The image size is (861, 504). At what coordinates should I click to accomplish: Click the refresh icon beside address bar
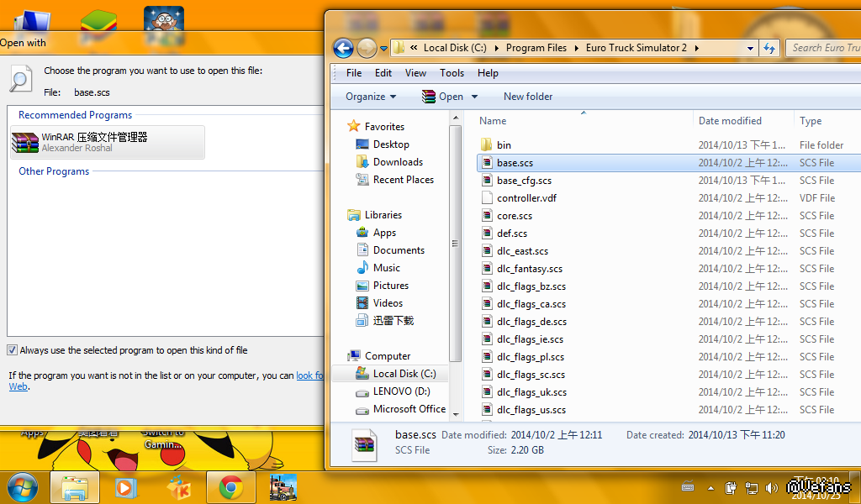coord(769,48)
